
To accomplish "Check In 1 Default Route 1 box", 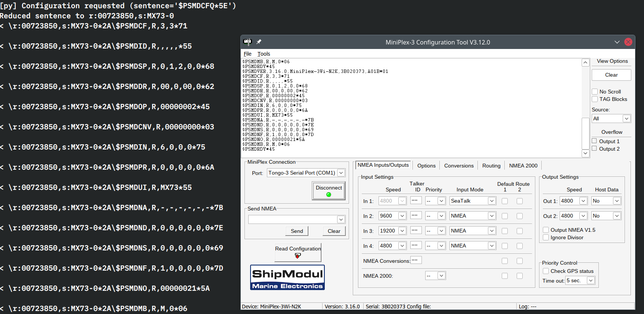I will pos(505,201).
